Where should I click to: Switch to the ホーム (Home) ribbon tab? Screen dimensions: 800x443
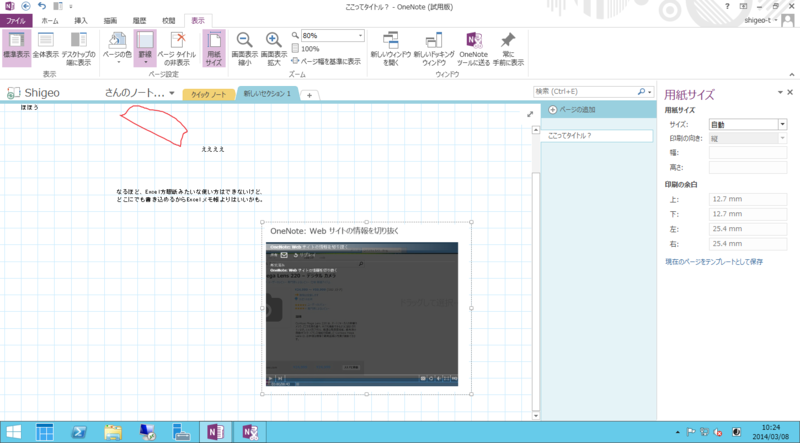50,21
